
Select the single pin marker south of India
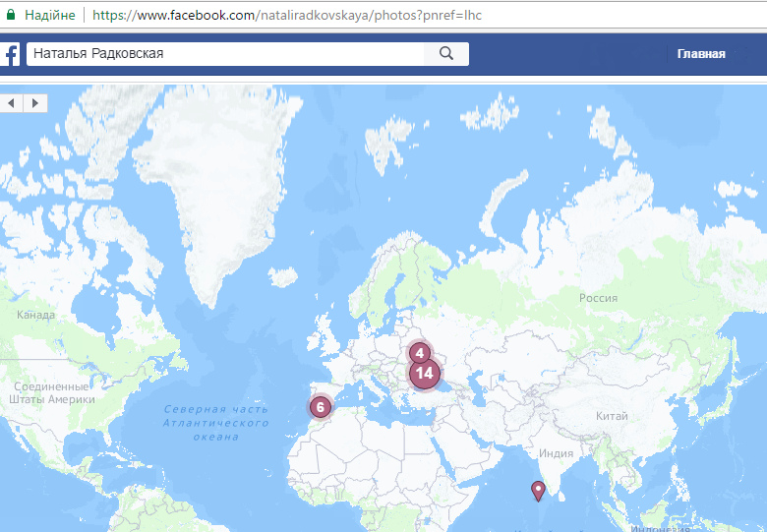tap(537, 490)
